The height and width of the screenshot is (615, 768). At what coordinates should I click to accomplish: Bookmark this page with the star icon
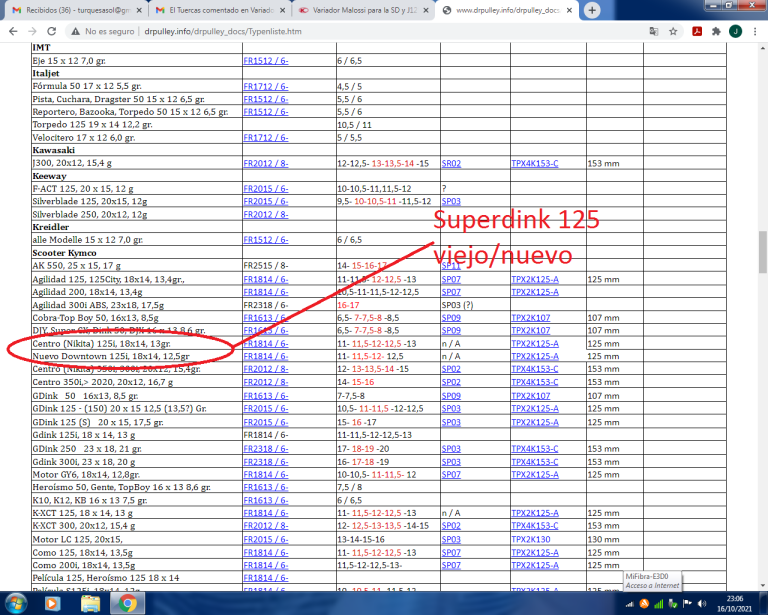point(674,31)
